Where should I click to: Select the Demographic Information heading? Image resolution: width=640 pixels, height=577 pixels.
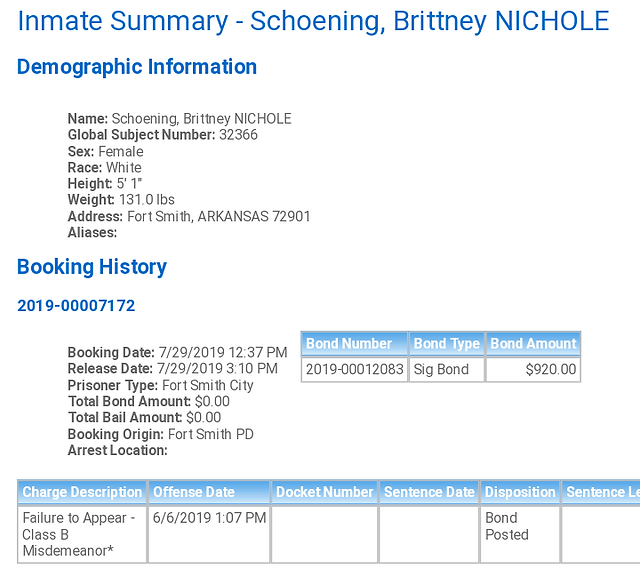click(137, 67)
